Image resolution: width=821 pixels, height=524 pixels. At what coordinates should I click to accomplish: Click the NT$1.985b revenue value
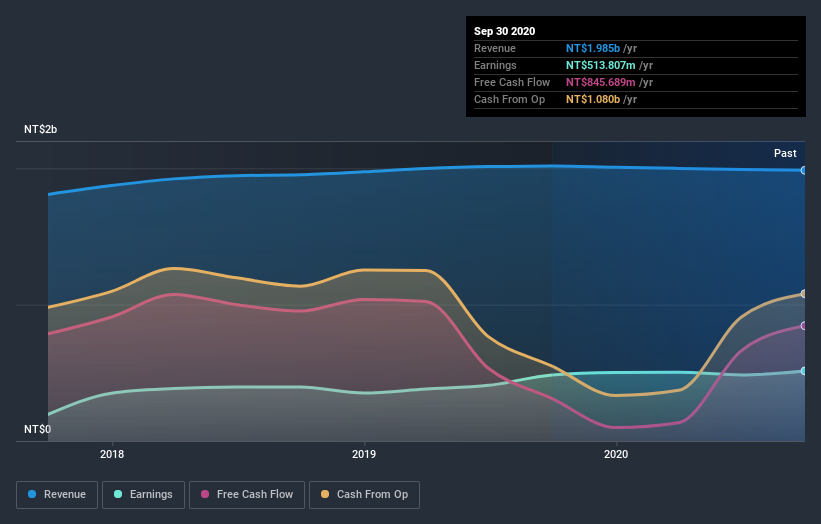(593, 48)
